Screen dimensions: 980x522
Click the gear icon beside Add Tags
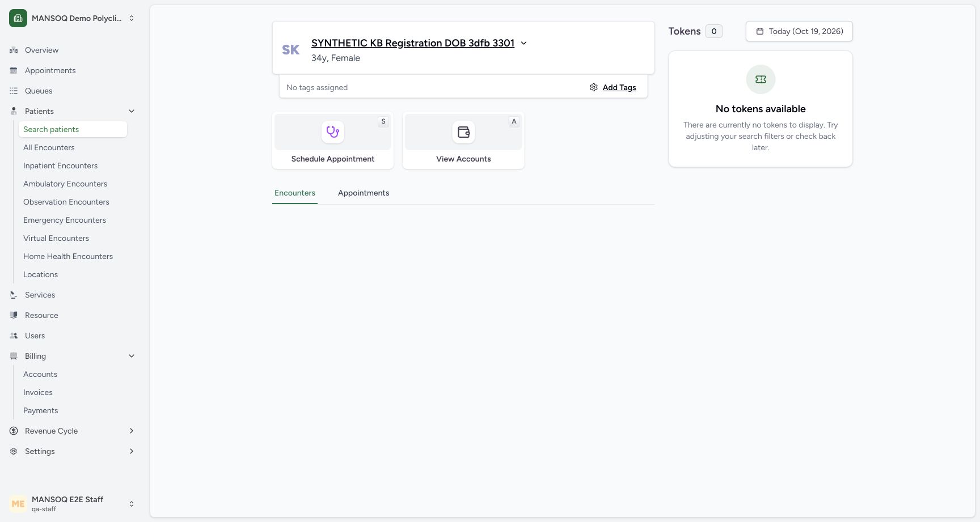(x=594, y=87)
